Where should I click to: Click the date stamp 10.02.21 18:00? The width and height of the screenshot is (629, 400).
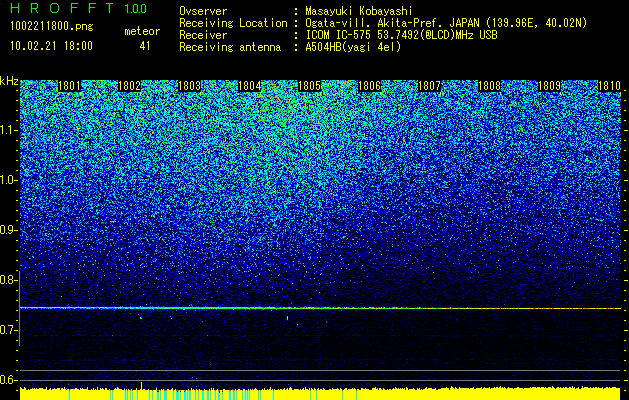coord(51,46)
